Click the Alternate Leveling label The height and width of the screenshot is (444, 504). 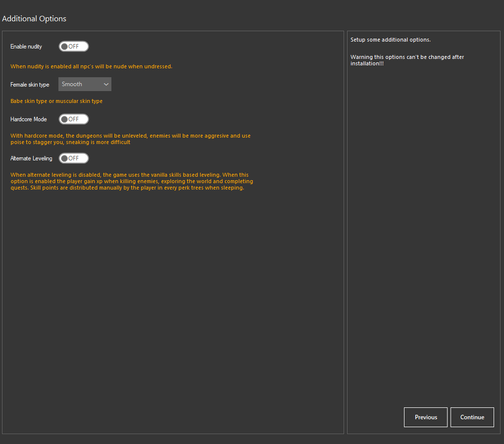[x=31, y=158]
